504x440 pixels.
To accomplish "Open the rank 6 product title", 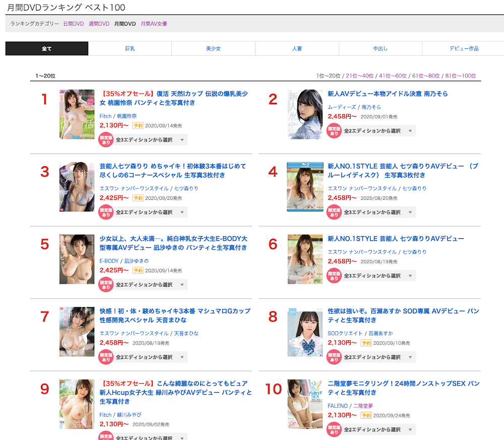I will [396, 239].
